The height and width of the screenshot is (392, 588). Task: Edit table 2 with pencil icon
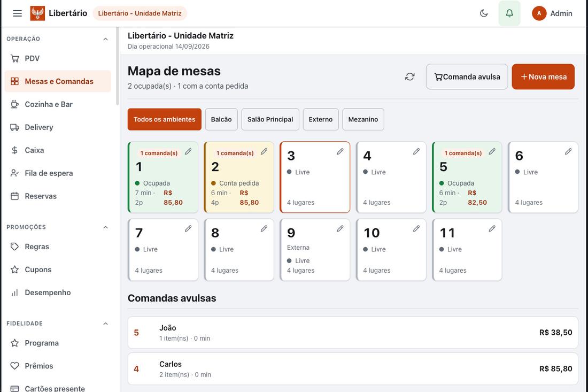point(264,151)
